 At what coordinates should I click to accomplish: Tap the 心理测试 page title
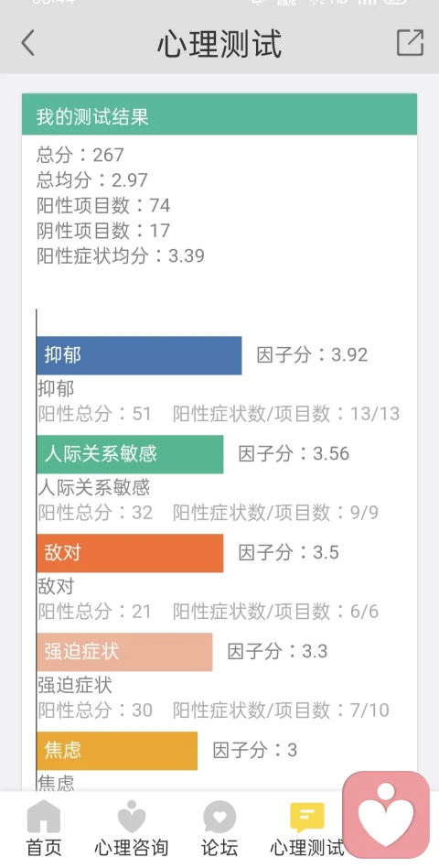click(219, 44)
